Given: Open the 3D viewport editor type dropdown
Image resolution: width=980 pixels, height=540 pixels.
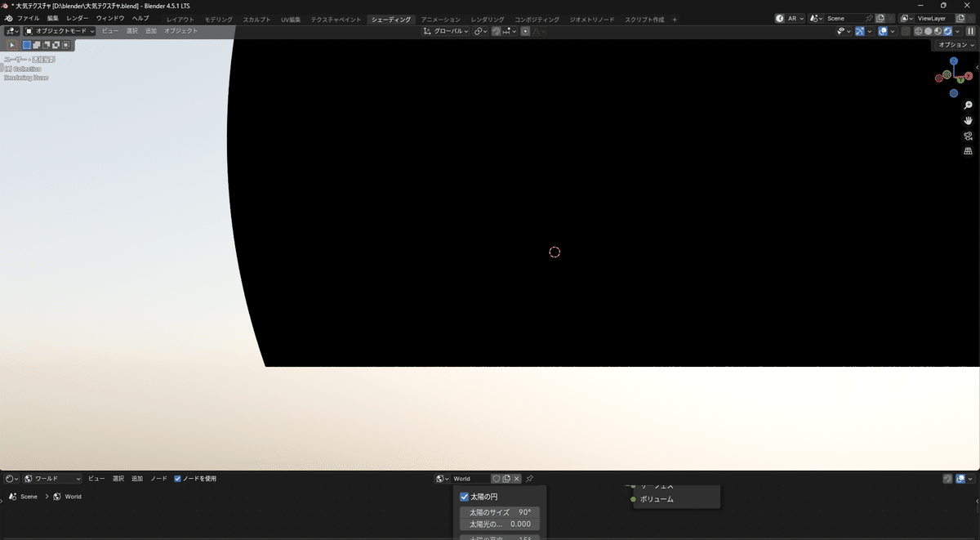Looking at the screenshot, I should coord(12,31).
